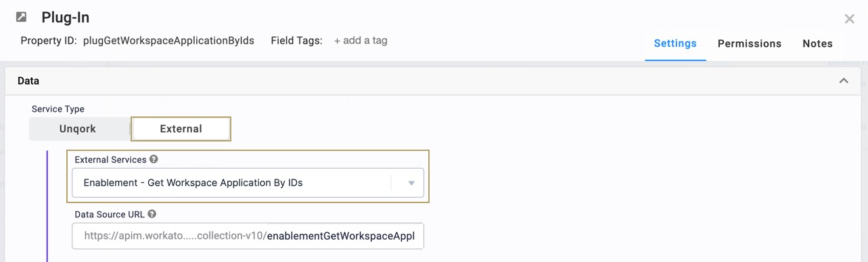
Task: Close the Plug-In settings modal
Action: 850,19
